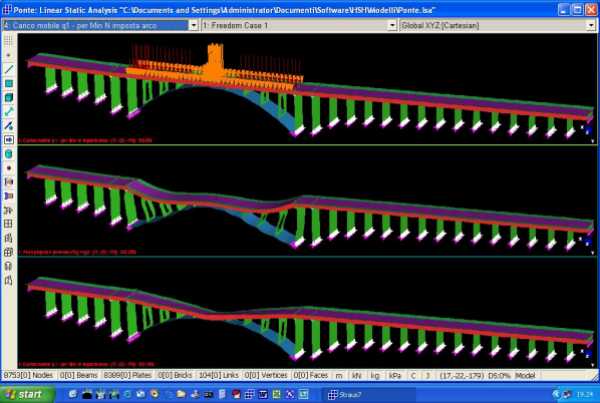Select the brick cube tool in left toolbar
The image size is (600, 403).
8,98
